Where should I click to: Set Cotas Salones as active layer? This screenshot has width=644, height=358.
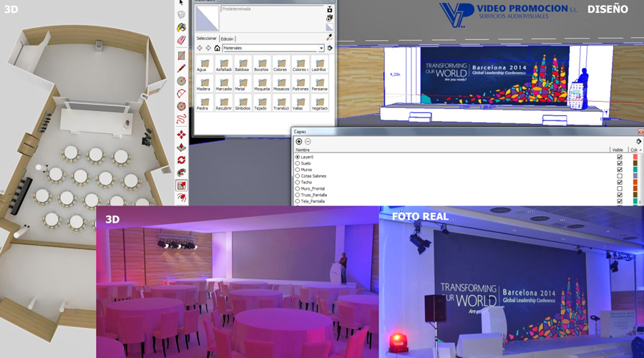(x=298, y=176)
